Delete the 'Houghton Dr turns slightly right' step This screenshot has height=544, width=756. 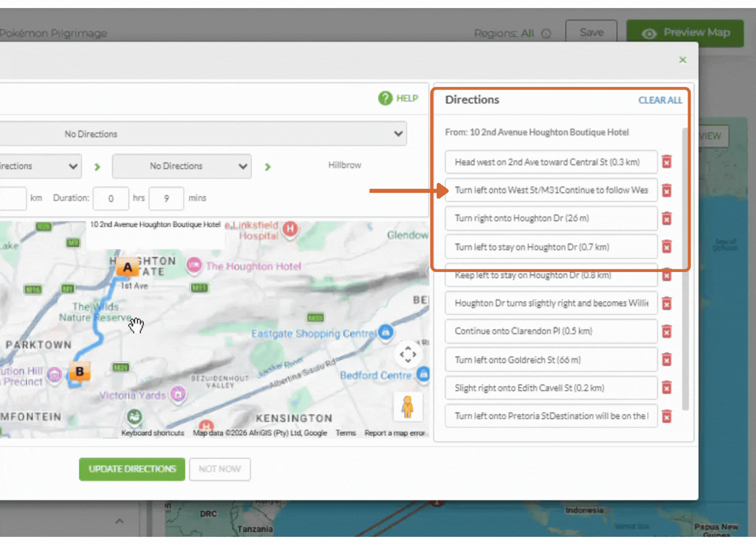tap(666, 303)
